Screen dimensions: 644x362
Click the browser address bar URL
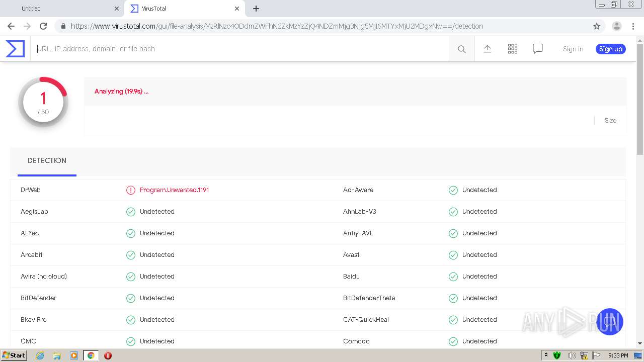pyautogui.click(x=277, y=26)
